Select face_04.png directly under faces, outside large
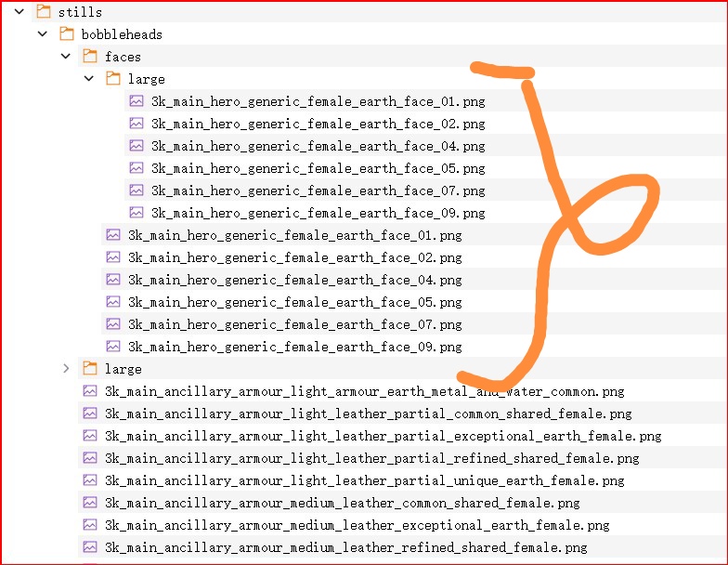The height and width of the screenshot is (565, 728). click(x=294, y=280)
